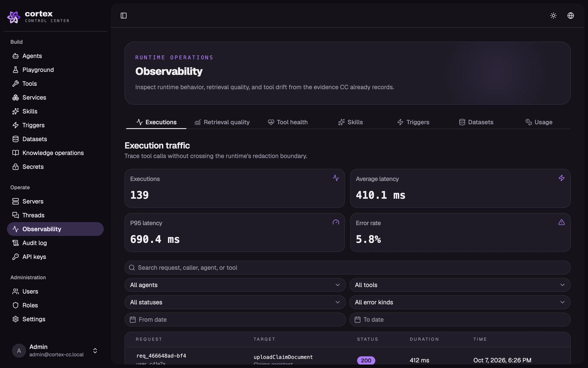The width and height of the screenshot is (588, 368).
Task: Open the All agents dropdown
Action: (235, 285)
